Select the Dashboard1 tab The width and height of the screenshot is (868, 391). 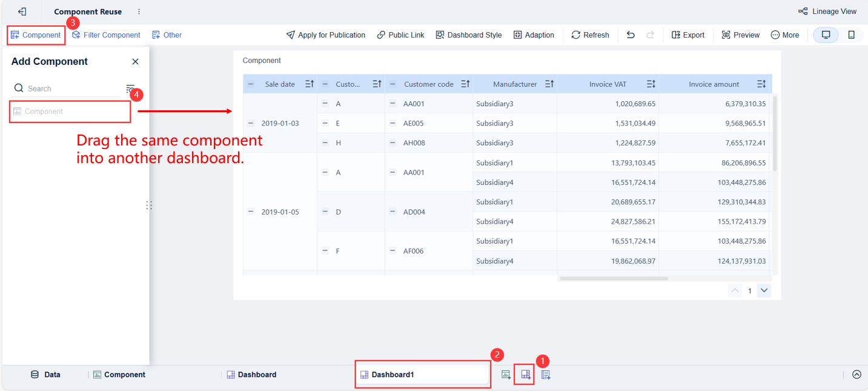423,375
